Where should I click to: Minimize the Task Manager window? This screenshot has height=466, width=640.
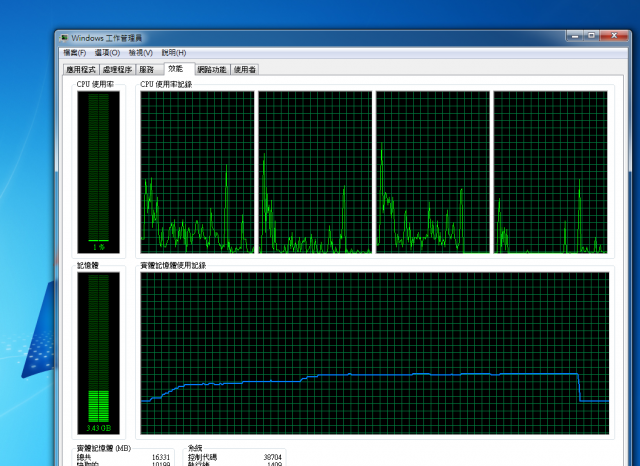pos(575,36)
